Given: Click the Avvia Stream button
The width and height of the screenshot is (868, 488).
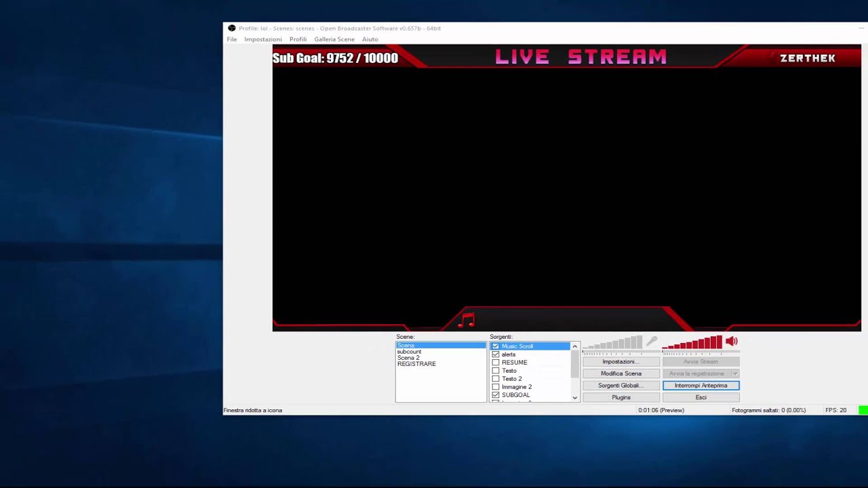Looking at the screenshot, I should (x=701, y=362).
